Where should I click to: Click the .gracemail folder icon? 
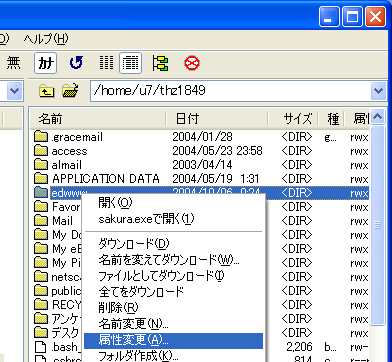(x=41, y=137)
